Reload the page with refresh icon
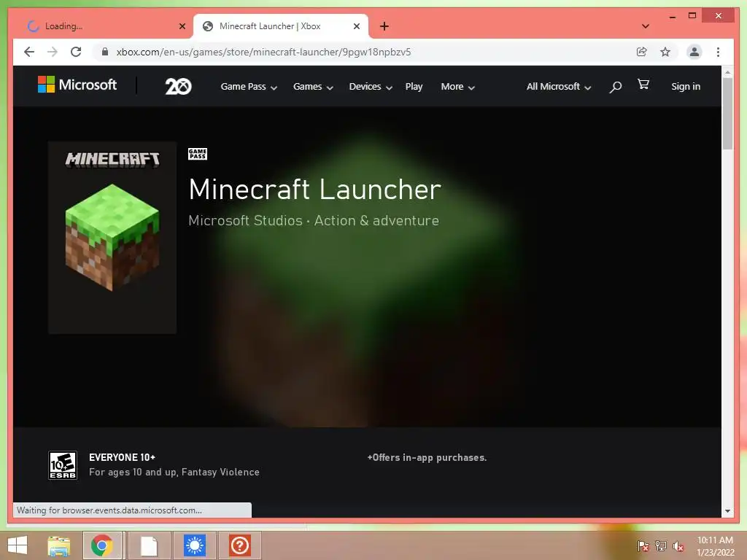Screen dimensions: 747x560 click(76, 52)
